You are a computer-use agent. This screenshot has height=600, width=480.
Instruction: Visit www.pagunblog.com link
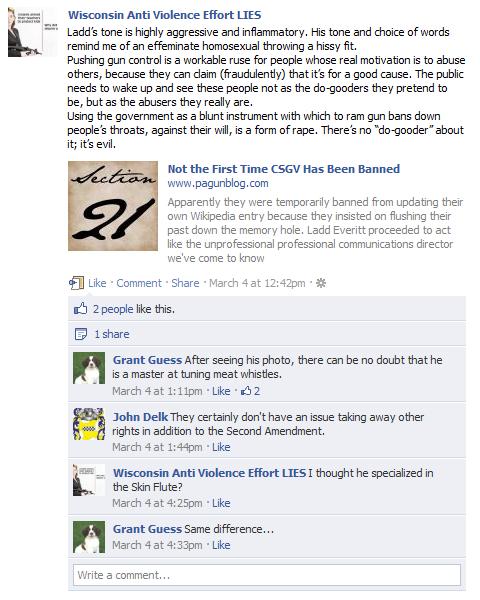(218, 183)
